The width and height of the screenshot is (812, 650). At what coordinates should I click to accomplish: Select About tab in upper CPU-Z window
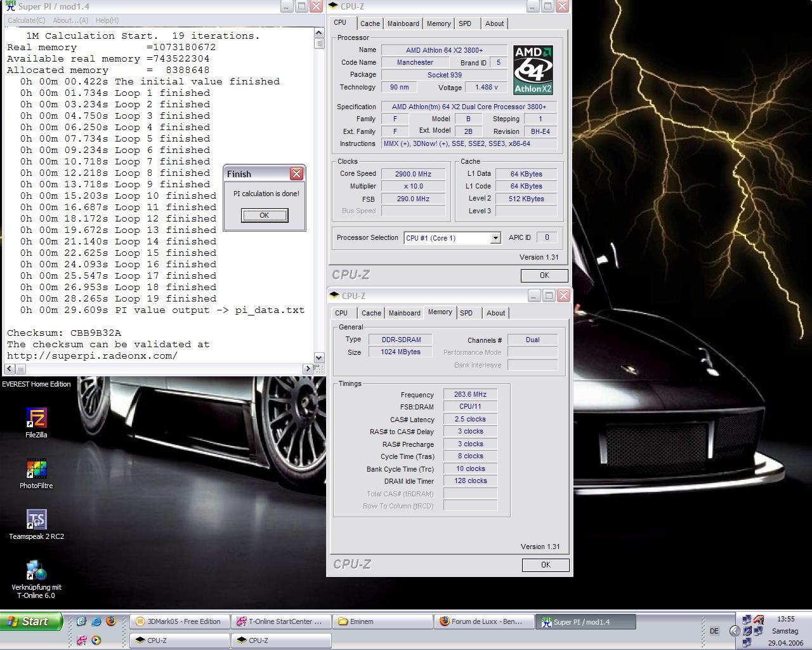(x=494, y=23)
